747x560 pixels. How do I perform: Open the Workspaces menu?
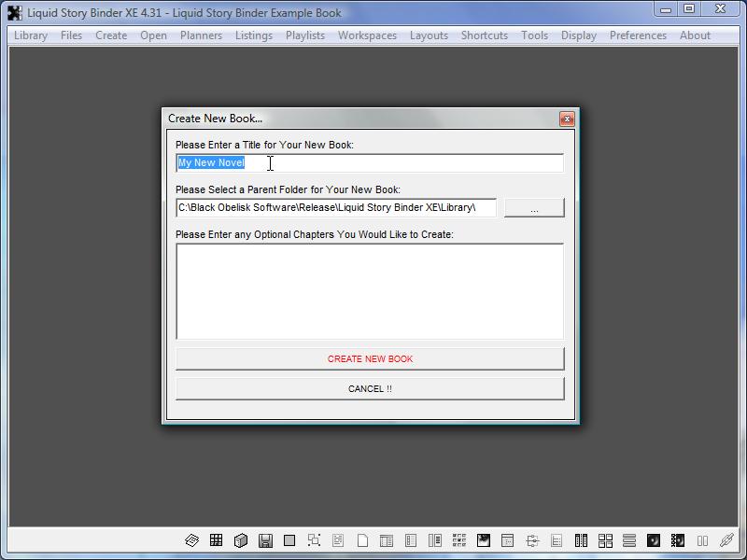pyautogui.click(x=367, y=35)
